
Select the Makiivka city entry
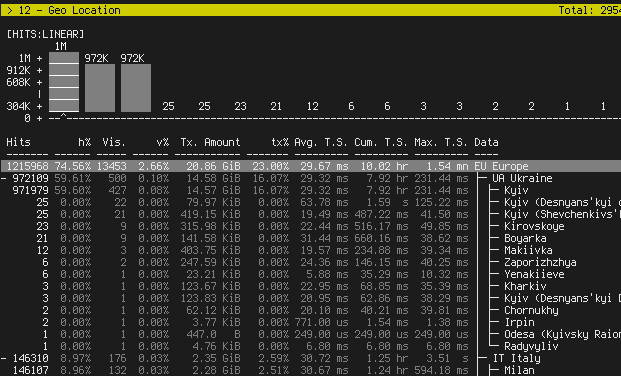click(x=528, y=250)
